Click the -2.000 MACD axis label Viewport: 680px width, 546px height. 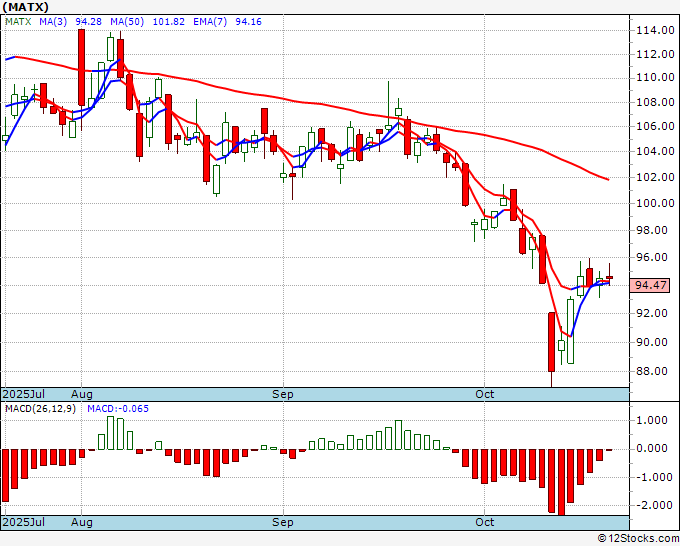coord(653,505)
